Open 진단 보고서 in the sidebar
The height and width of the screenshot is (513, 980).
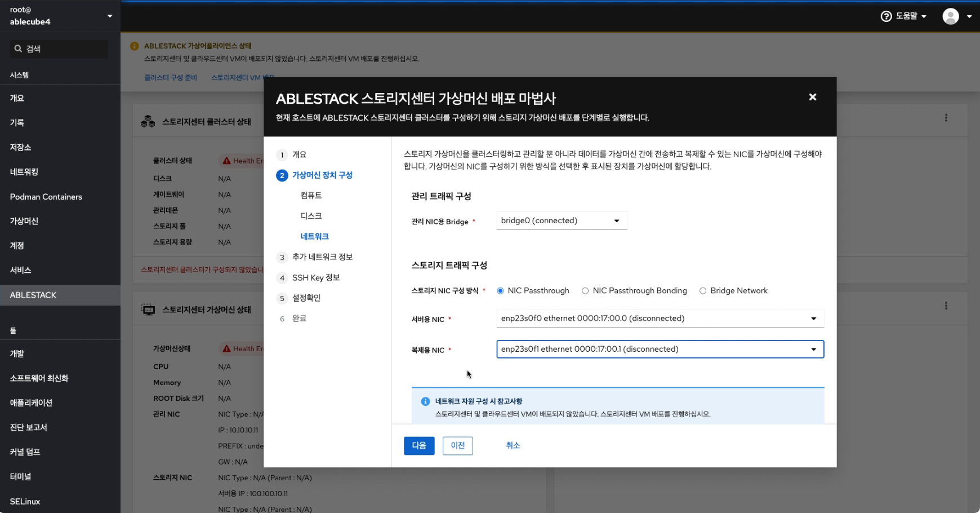point(60,427)
